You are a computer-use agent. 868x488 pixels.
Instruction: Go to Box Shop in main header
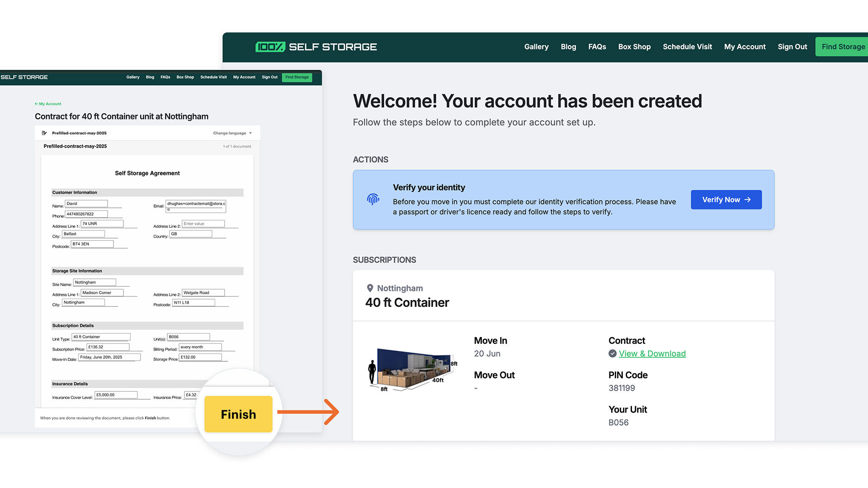click(634, 47)
